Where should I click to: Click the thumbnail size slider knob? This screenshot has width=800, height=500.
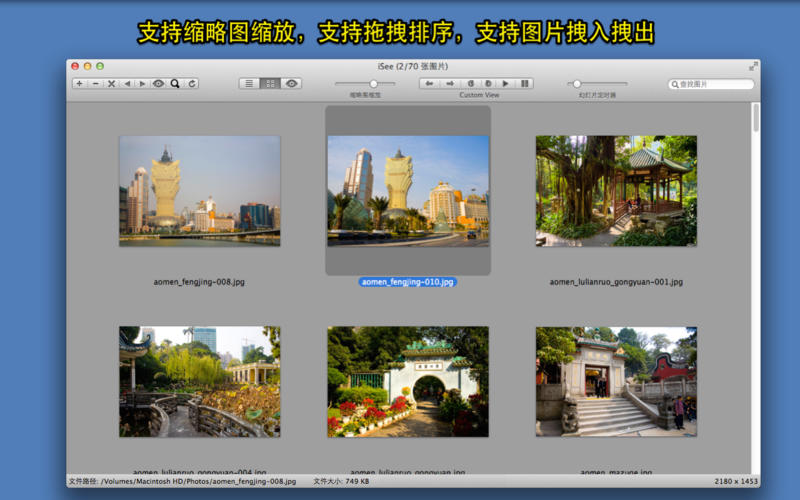point(373,84)
